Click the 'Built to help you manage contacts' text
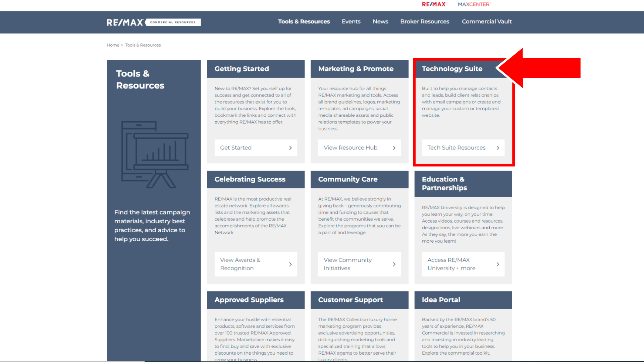This screenshot has width=644, height=362. [461, 102]
